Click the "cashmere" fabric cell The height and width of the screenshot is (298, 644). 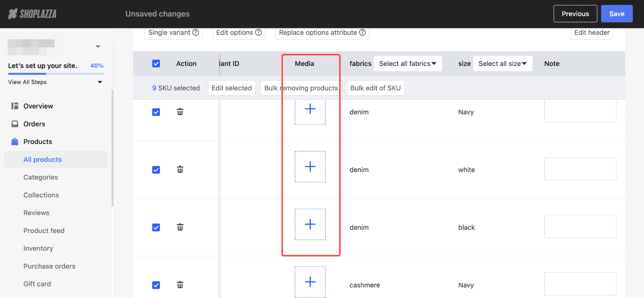coord(365,285)
